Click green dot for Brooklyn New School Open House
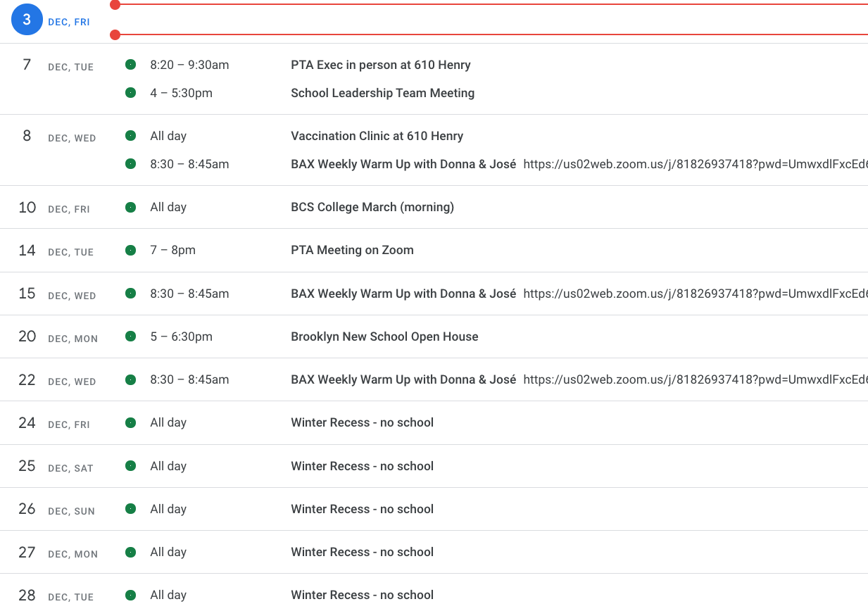 tap(130, 336)
